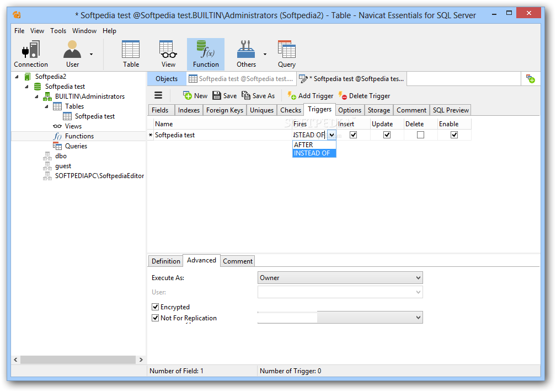Collapse the Softpedia test database node

coord(26,87)
